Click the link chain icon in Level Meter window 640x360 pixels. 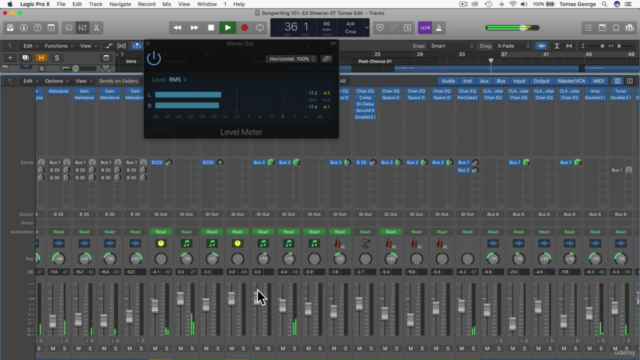(327, 59)
